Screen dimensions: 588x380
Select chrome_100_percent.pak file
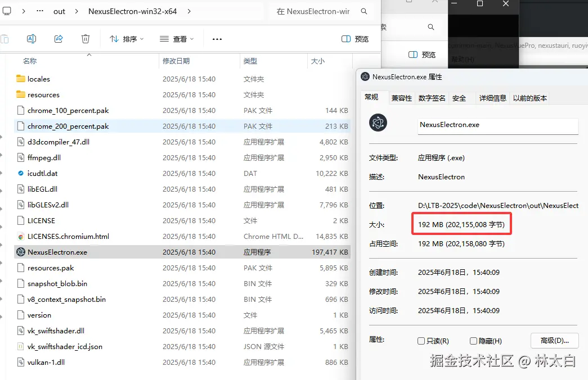(182, 111)
